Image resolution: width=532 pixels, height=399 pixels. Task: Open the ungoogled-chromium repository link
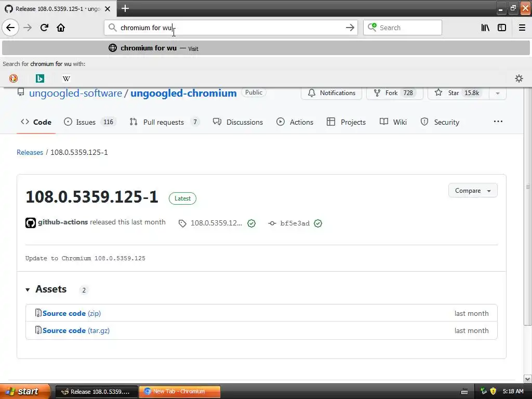click(183, 93)
